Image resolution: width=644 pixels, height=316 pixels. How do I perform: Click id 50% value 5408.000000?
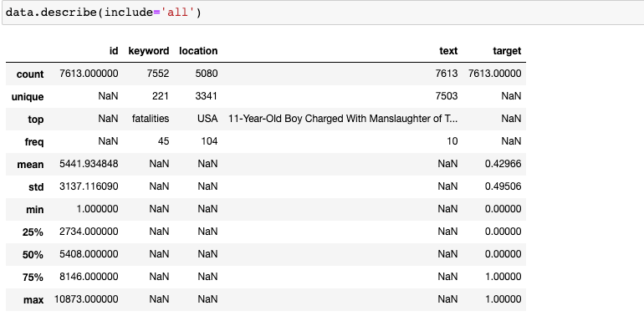tap(89, 254)
